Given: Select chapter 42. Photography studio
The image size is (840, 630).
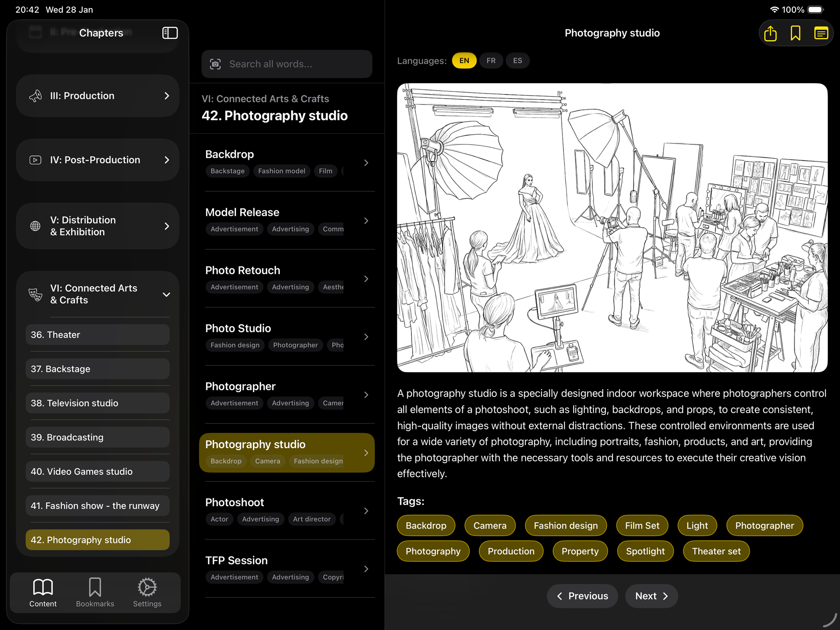Looking at the screenshot, I should (x=97, y=540).
